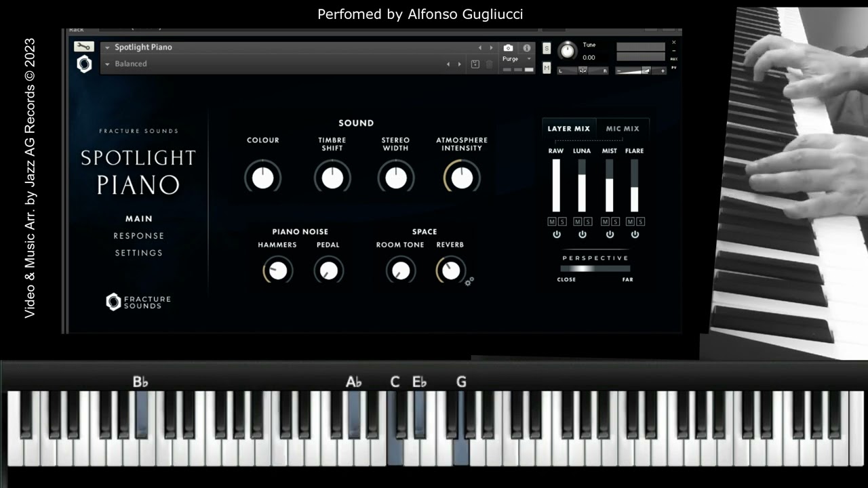Viewport: 868px width, 488px height.
Task: Switch to the LAYER MIX tab
Action: tap(569, 129)
